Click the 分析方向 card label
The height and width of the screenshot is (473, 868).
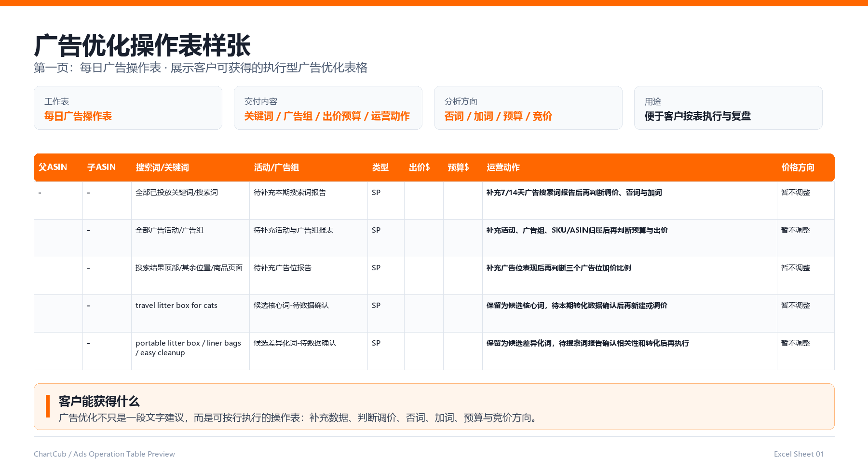(x=461, y=101)
